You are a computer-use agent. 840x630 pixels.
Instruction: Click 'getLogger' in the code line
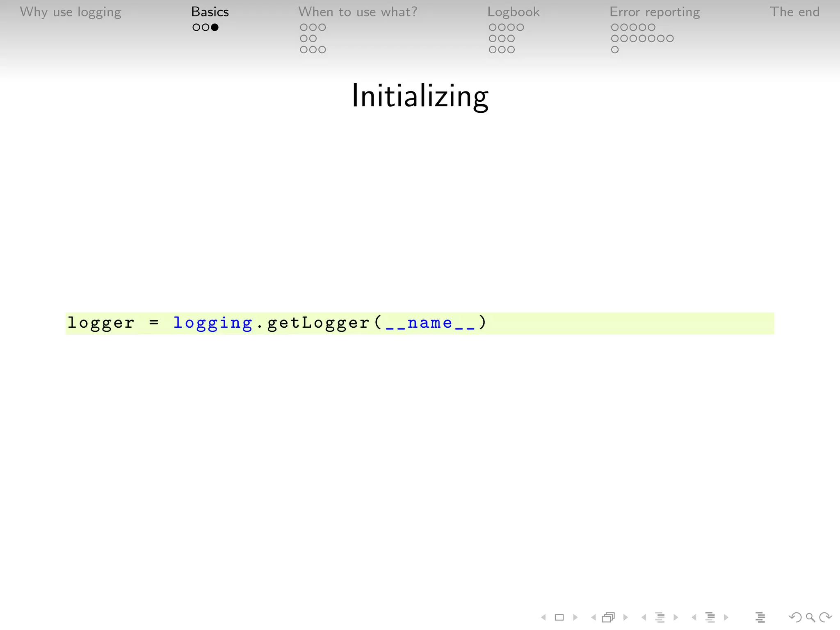point(319,324)
